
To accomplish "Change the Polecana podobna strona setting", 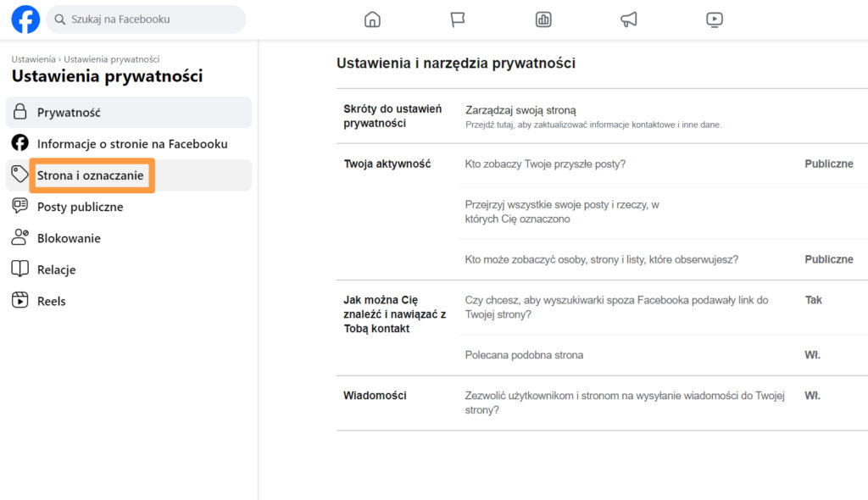I will [524, 355].
